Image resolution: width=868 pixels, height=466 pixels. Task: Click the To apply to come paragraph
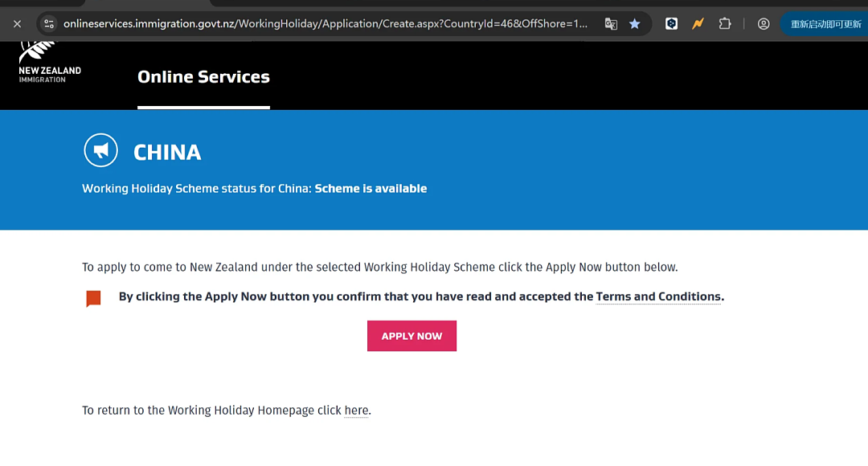[379, 268]
